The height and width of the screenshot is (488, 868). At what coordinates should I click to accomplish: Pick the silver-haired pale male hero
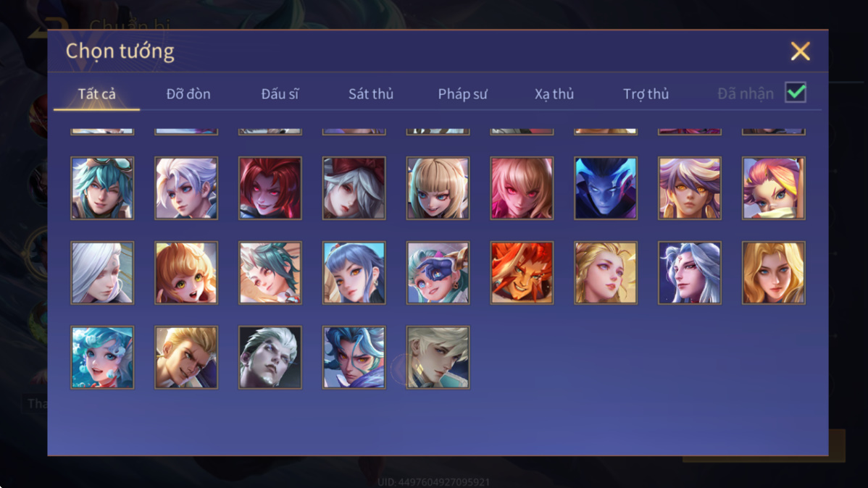270,358
